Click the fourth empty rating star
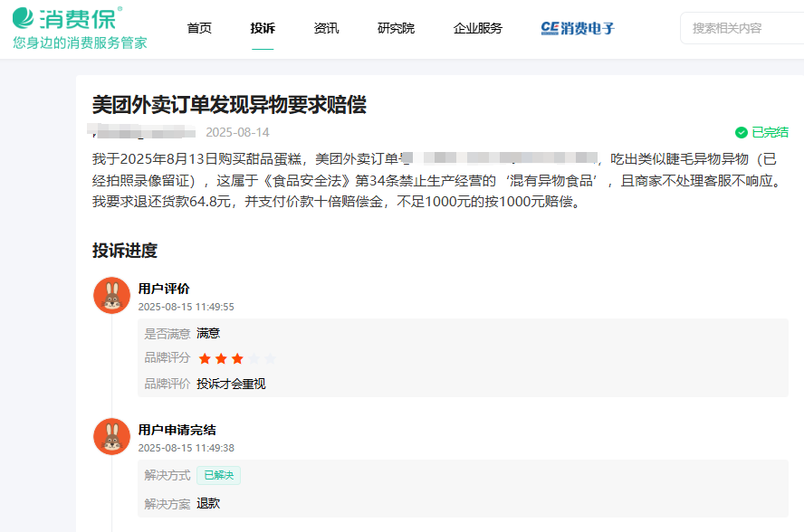Image resolution: width=804 pixels, height=532 pixels. 254,359
